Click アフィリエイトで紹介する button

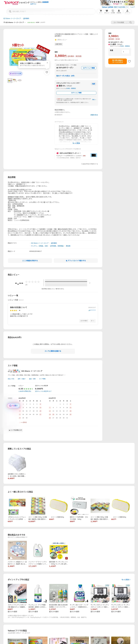76,260
